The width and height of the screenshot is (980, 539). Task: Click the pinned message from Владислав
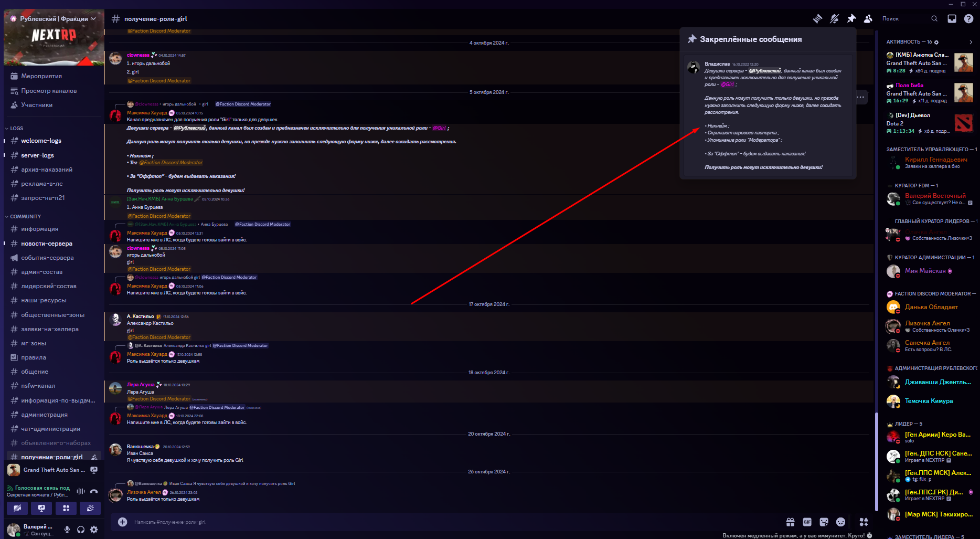[769, 115]
